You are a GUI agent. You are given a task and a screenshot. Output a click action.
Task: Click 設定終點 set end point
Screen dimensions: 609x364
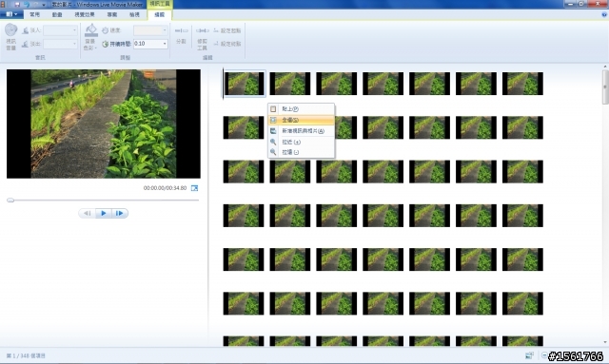227,44
